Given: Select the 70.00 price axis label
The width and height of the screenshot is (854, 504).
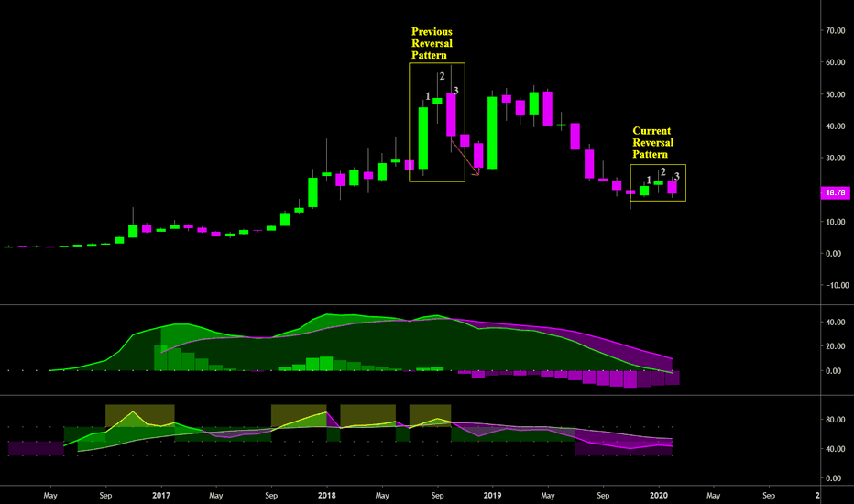Looking at the screenshot, I should pyautogui.click(x=836, y=30).
